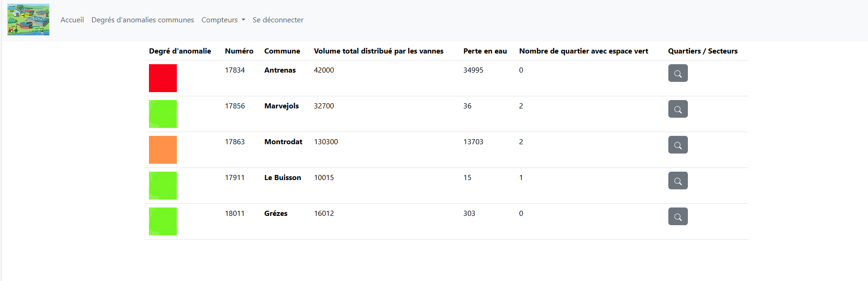The width and height of the screenshot is (868, 281).
Task: Click Volume total distribué par les vannes header
Action: coord(379,51)
